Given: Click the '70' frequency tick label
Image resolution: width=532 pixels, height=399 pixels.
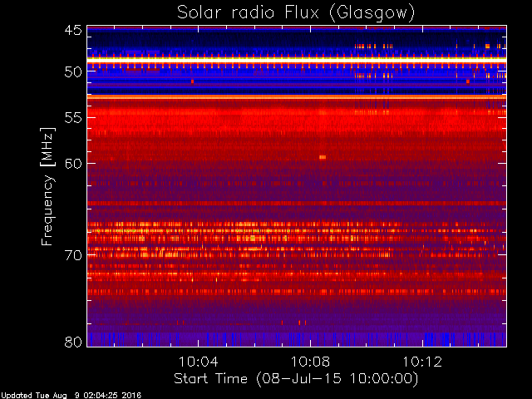Looking at the screenshot, I should [x=73, y=255].
